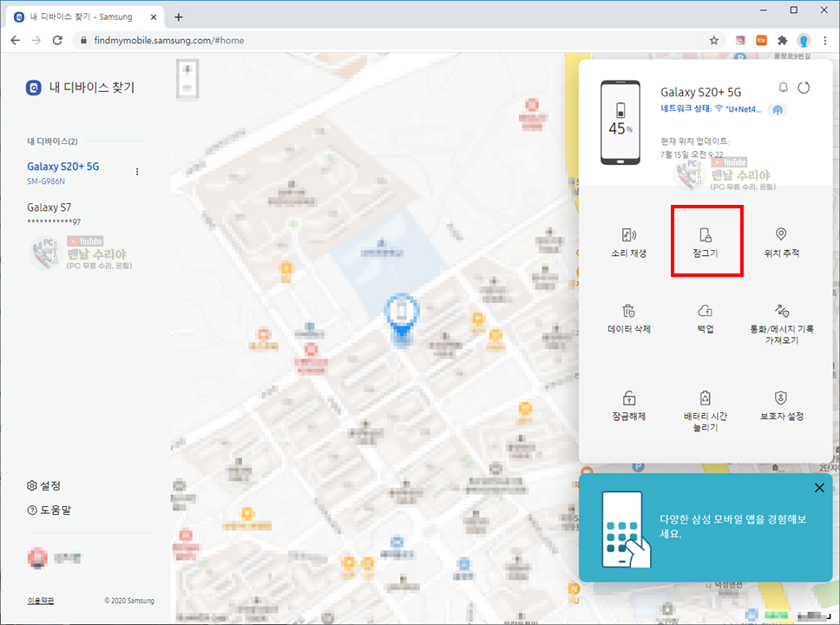Image resolution: width=840 pixels, height=625 pixels.
Task: Open the Backup (백업) function
Action: tap(705, 319)
